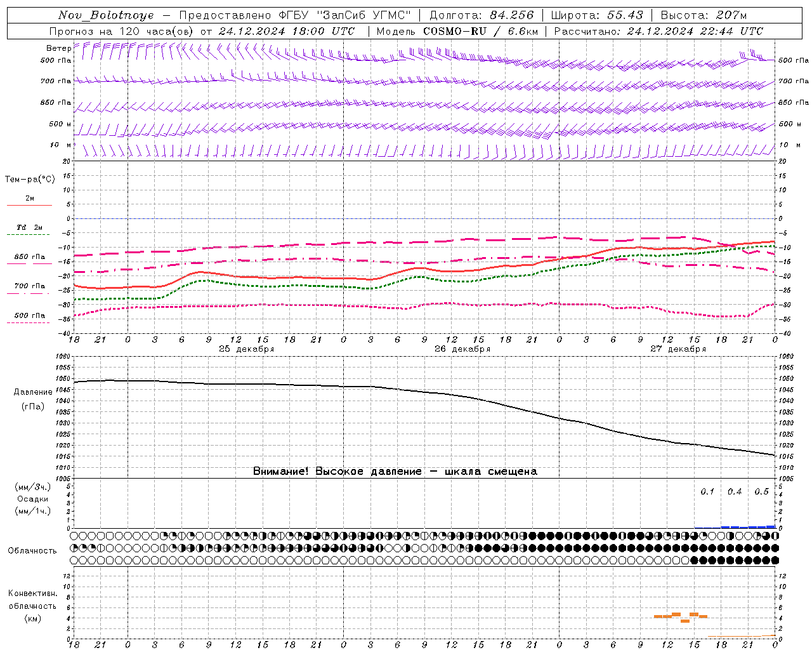The height and width of the screenshot is (650, 812).
Task: Click the '(мм/1ч.)' precipitation unit label
Action: point(33,511)
